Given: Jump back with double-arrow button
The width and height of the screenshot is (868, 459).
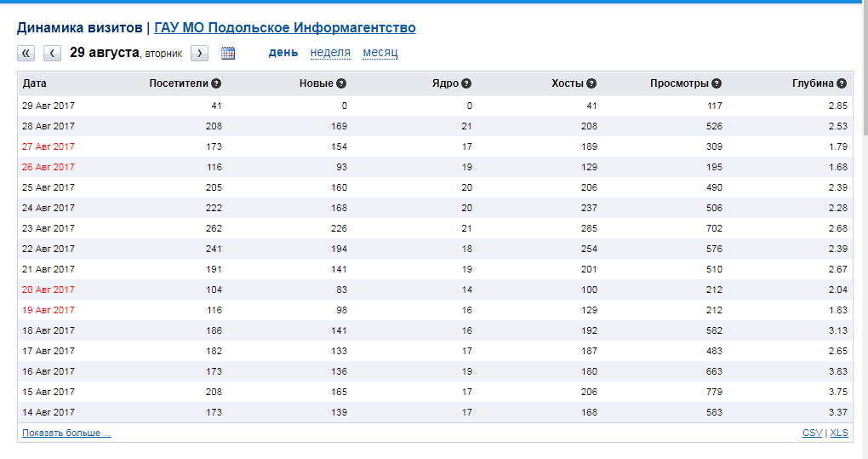Looking at the screenshot, I should point(26,53).
